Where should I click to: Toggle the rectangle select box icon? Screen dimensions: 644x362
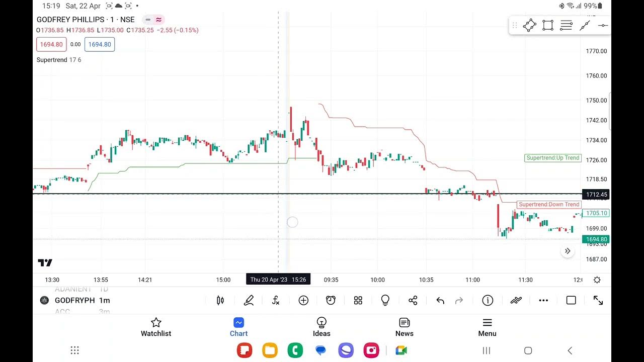(x=571, y=301)
